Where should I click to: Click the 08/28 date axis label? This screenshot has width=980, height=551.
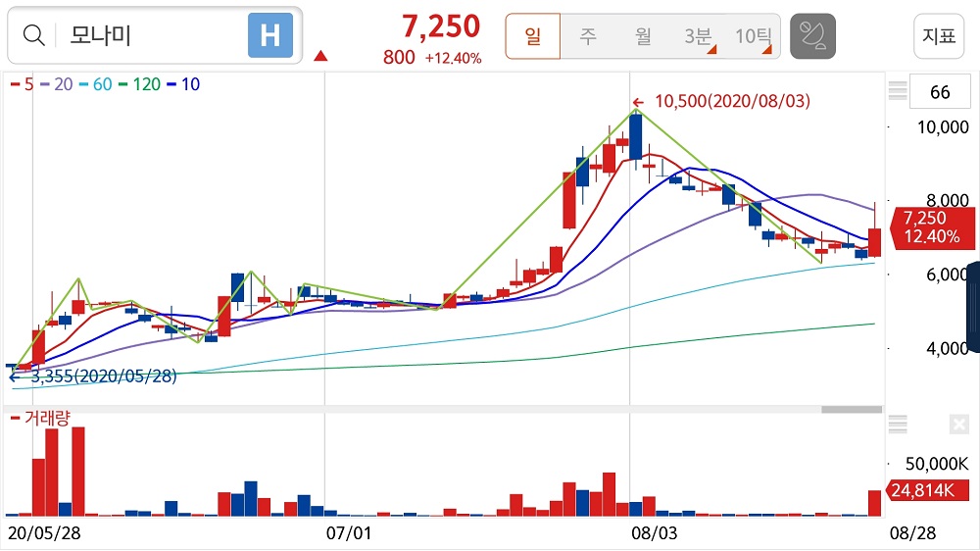tap(913, 533)
